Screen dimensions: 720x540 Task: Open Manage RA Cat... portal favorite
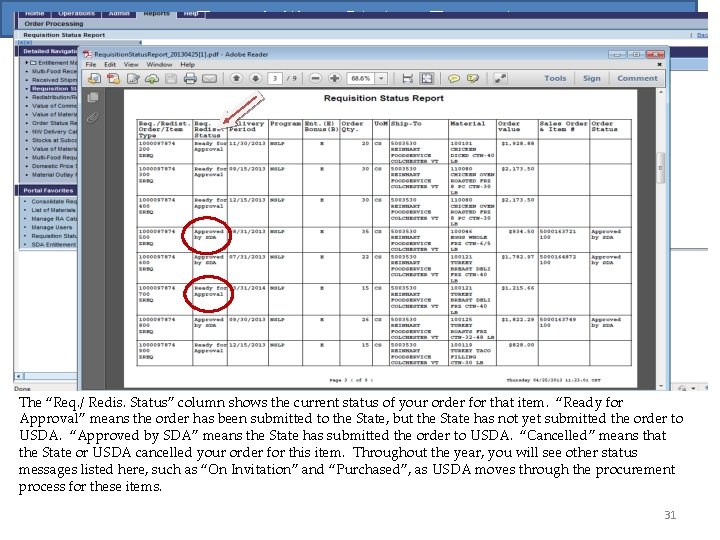(54, 219)
